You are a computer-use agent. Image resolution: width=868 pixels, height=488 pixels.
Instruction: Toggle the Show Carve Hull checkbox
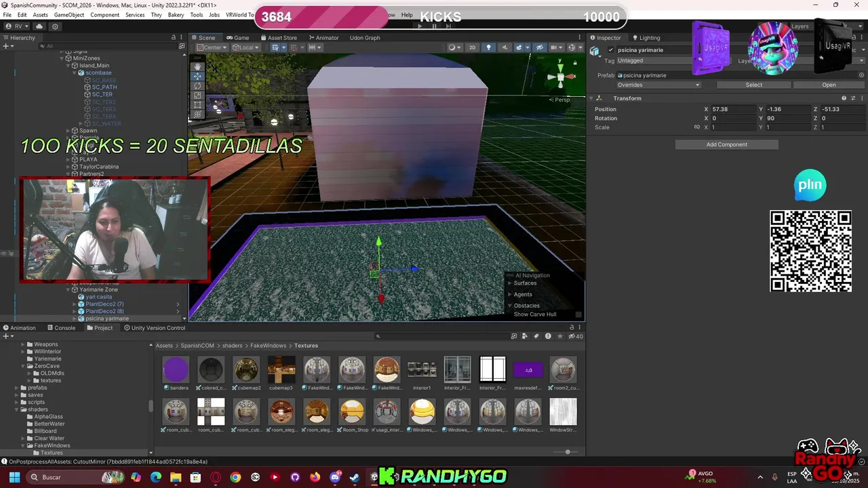578,314
